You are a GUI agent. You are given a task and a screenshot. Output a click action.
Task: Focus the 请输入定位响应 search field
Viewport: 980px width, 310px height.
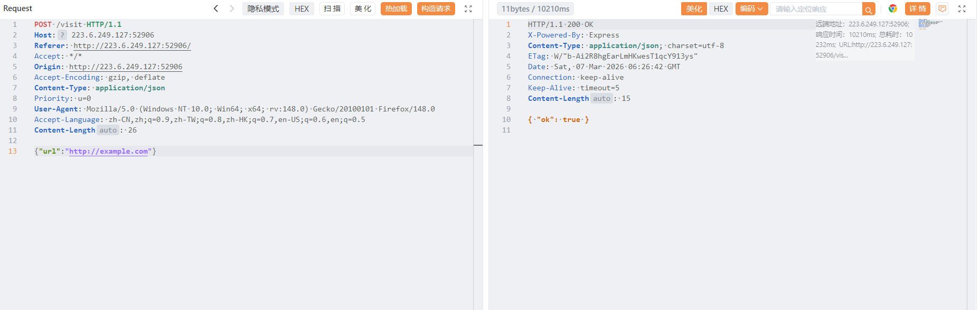coord(816,9)
